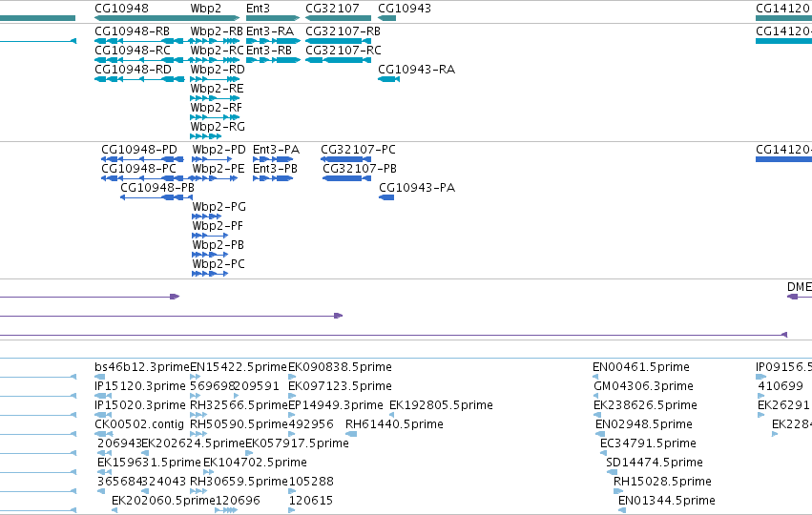The image size is (812, 515).
Task: Select protein Wbp2-PF
Action: [210, 236]
